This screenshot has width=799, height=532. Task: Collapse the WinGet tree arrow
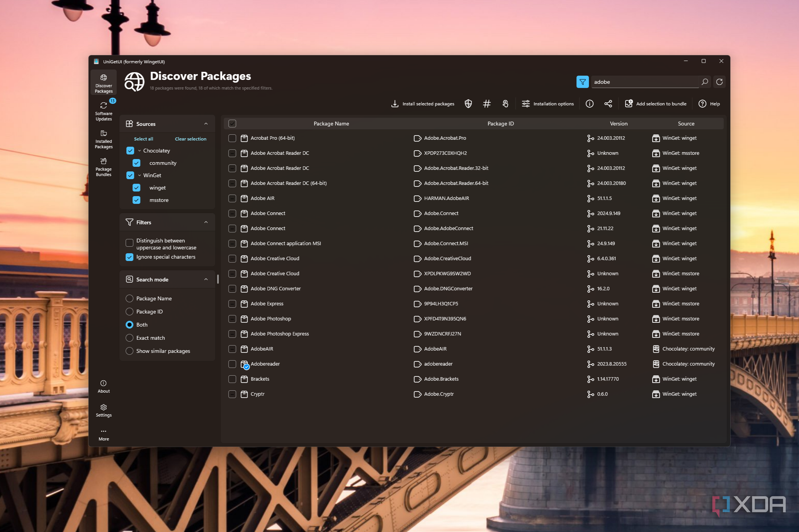click(x=139, y=175)
